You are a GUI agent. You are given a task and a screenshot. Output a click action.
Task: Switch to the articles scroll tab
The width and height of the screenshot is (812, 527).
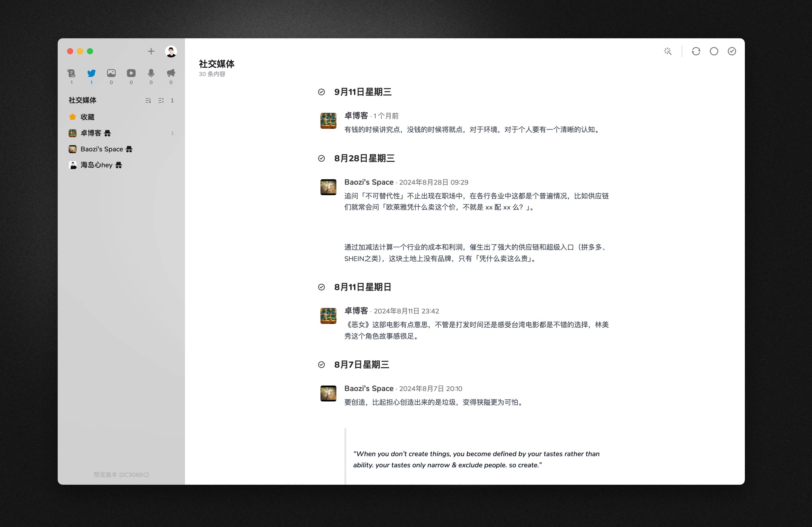pos(71,73)
